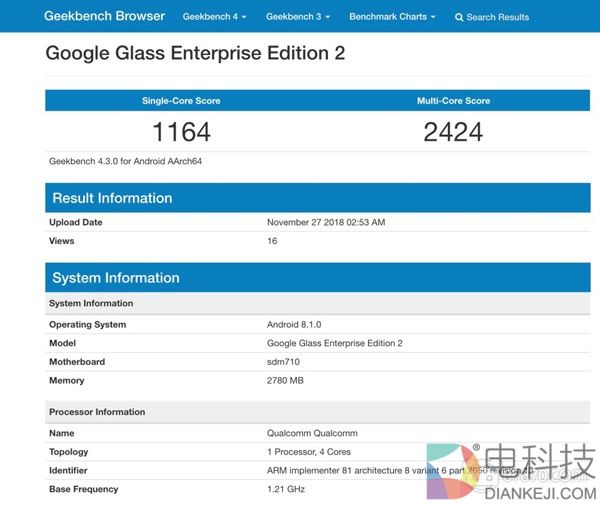Select the single-core score 1164
The image size is (600, 506).
pos(181,131)
